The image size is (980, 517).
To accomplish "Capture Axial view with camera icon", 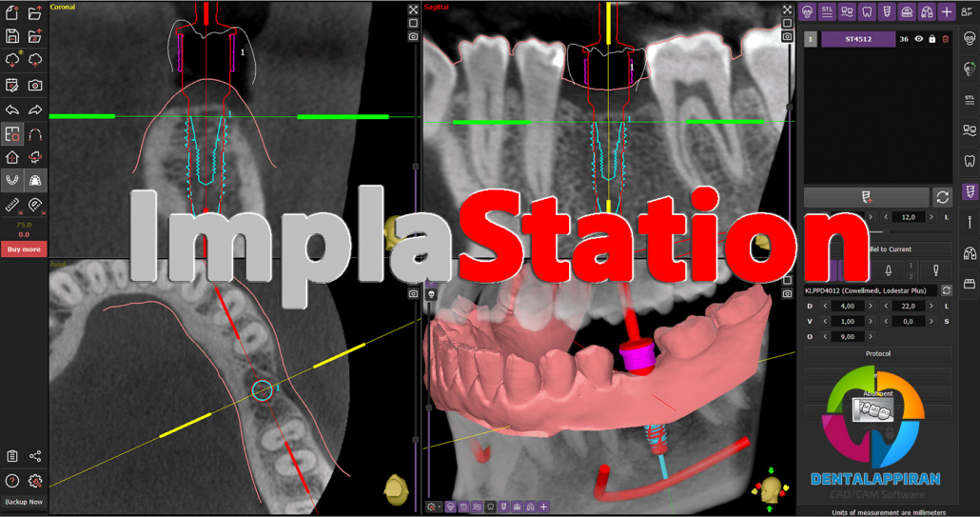I will (413, 293).
